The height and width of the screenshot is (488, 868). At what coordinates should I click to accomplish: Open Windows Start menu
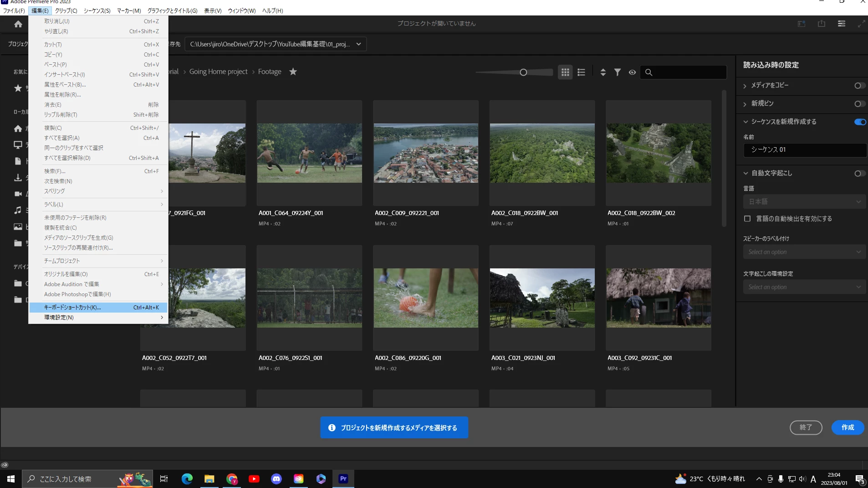(11, 479)
